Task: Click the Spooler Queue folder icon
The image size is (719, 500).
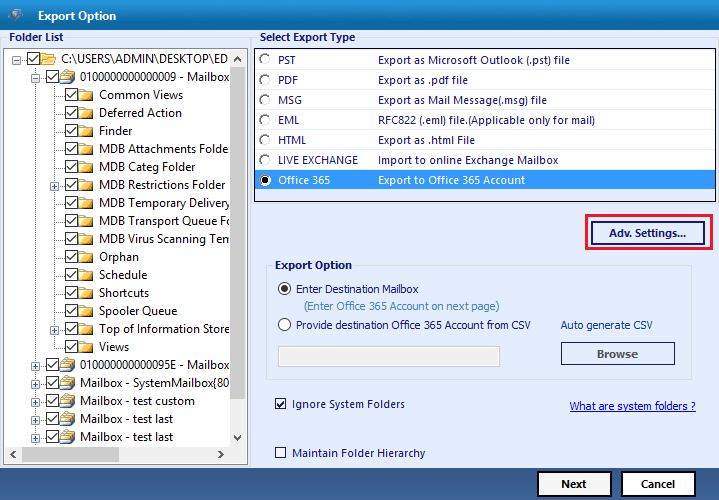Action: pyautogui.click(x=86, y=311)
